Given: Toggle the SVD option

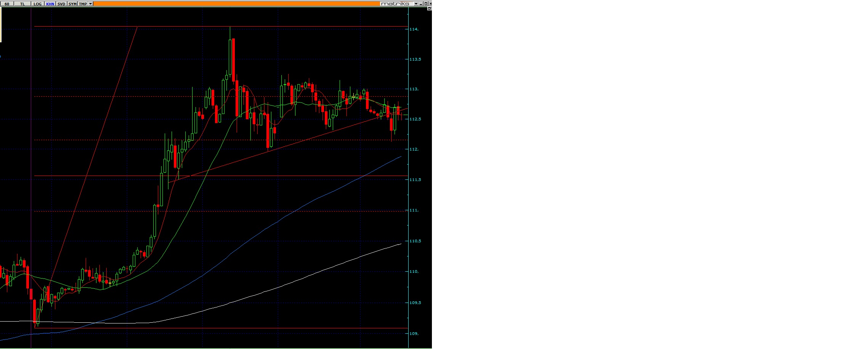Looking at the screenshot, I should tap(61, 4).
